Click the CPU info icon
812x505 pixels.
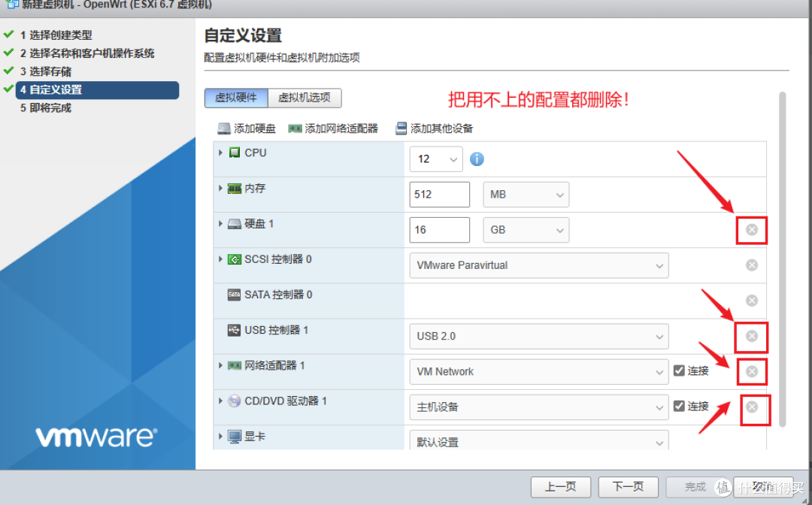477,159
